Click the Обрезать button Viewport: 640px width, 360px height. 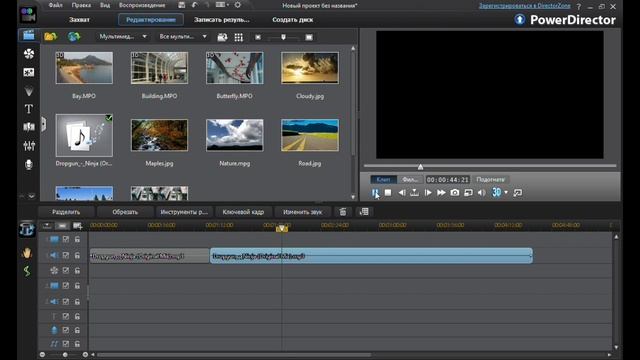pyautogui.click(x=125, y=212)
